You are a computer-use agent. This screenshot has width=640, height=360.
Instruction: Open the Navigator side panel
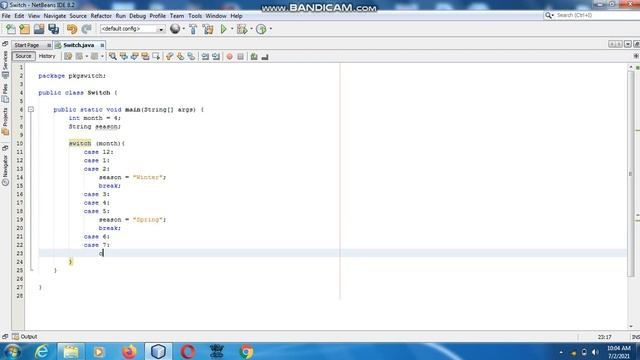tap(5, 171)
